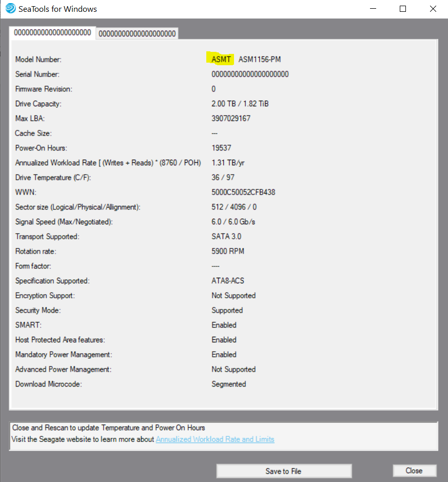This screenshot has height=482, width=448.
Task: Open the Annualized Workload Rate and Limits link
Action: (215, 439)
